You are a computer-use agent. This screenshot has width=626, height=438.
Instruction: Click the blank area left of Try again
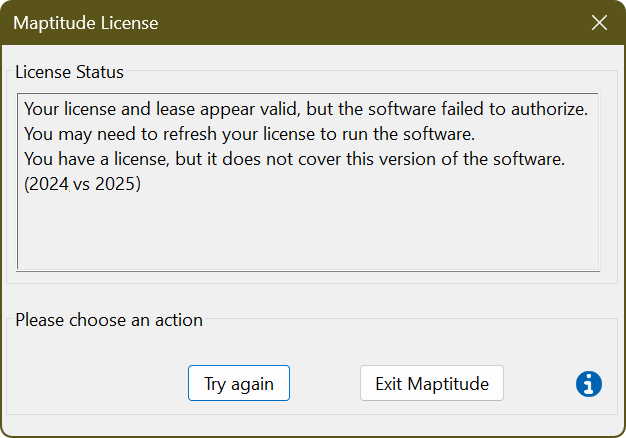pos(100,383)
